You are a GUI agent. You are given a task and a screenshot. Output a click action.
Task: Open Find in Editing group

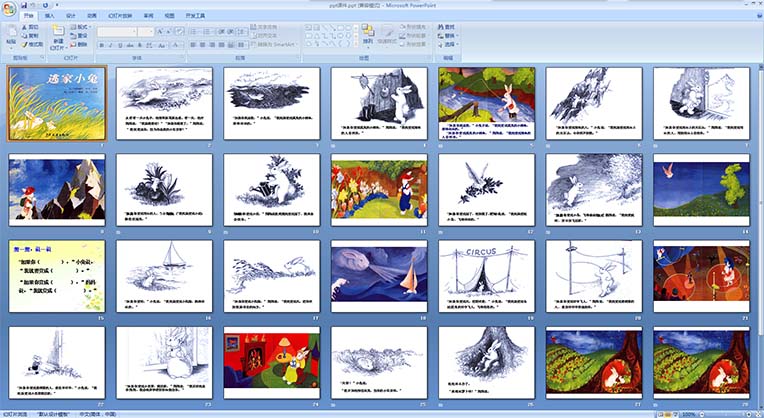(x=446, y=27)
